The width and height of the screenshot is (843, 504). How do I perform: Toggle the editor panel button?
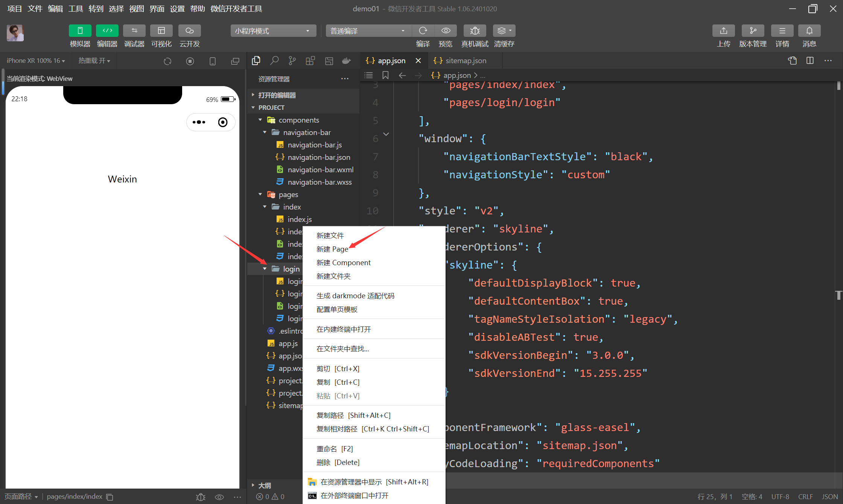(x=107, y=31)
